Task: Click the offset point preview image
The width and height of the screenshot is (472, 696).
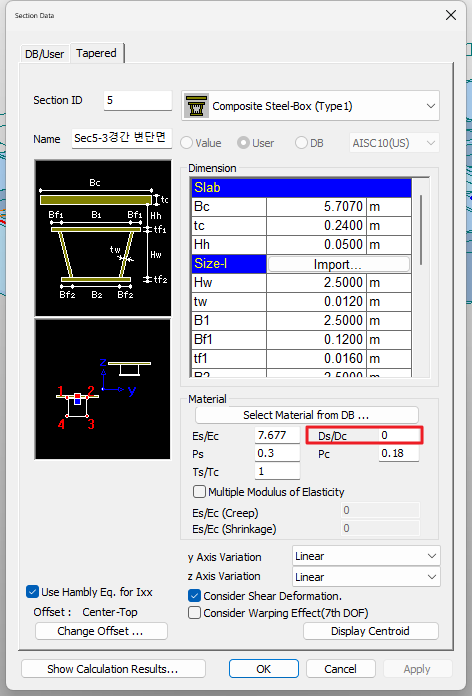Action: (x=103, y=389)
